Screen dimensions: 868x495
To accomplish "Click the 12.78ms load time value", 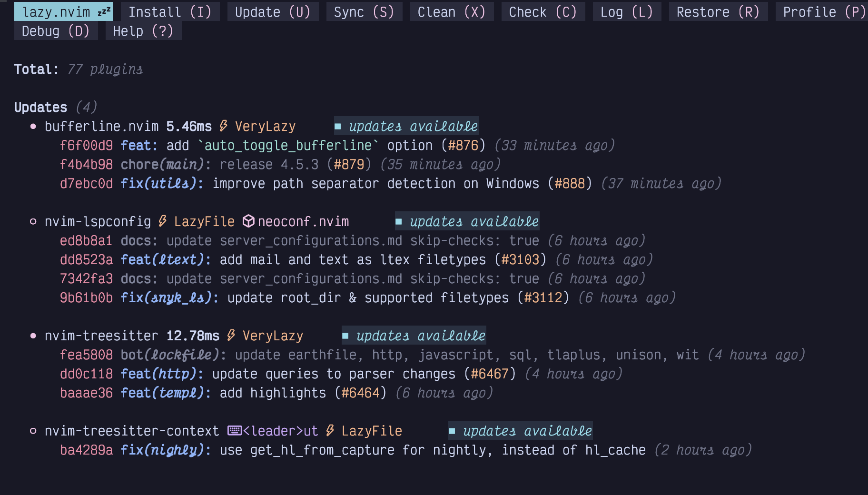I will click(x=193, y=336).
